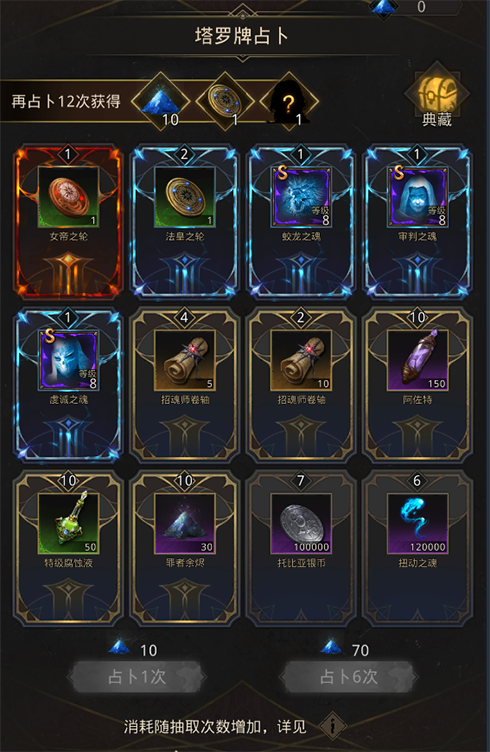The height and width of the screenshot is (752, 490).
Task: Select the 招魂师卷轴 card with quantity 10
Action: (301, 384)
